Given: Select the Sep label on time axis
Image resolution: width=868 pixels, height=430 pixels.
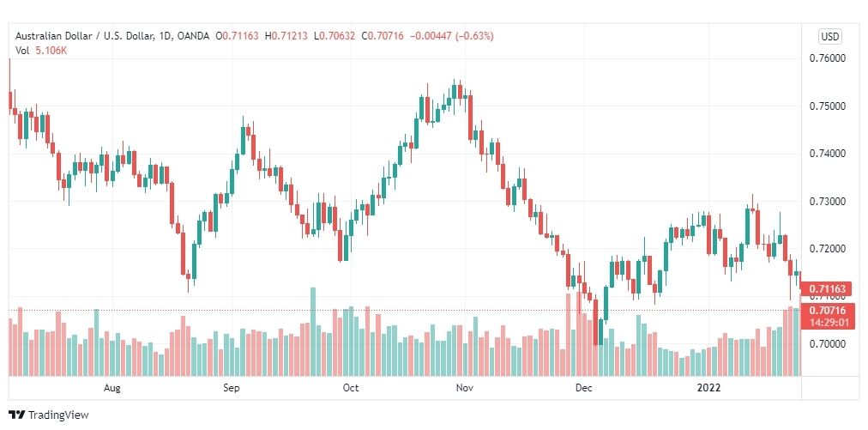Looking at the screenshot, I should (232, 388).
